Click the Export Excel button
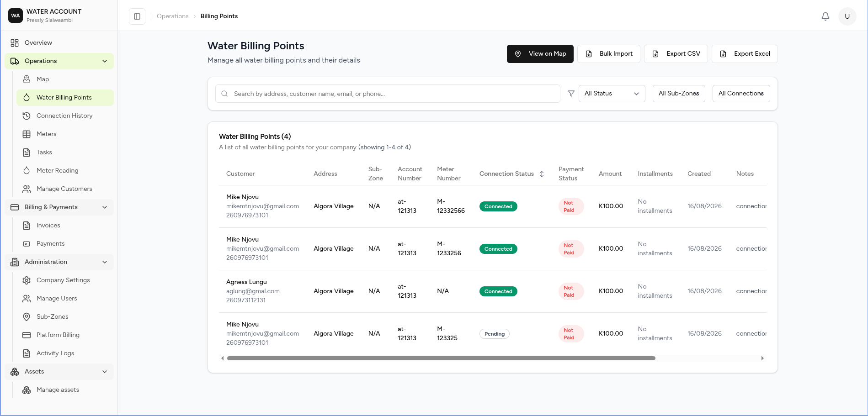Image resolution: width=868 pixels, height=416 pixels. (x=745, y=54)
